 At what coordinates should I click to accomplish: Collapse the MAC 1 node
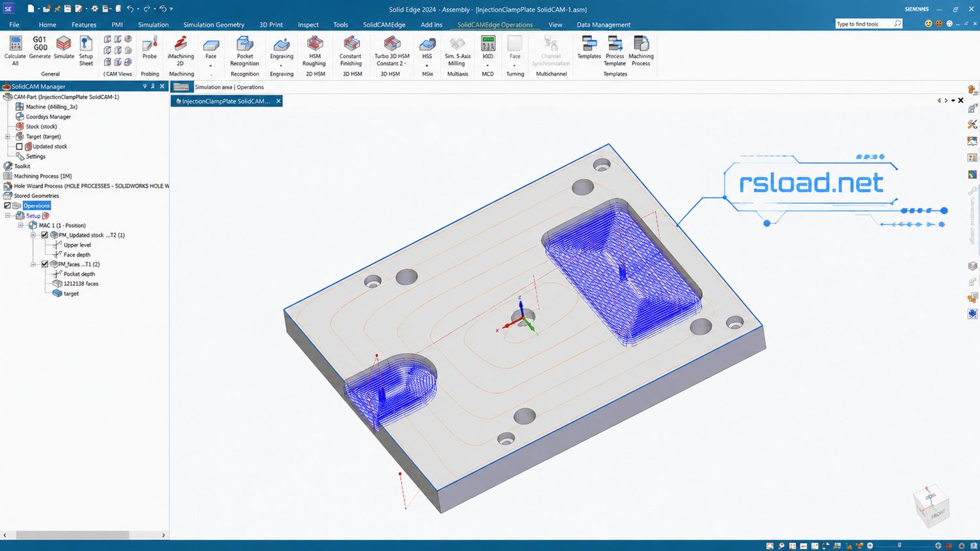click(20, 225)
